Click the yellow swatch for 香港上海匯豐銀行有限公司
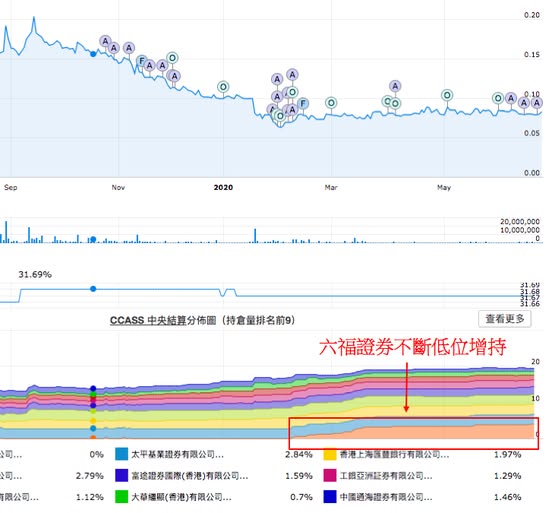The image size is (552, 513). click(330, 455)
